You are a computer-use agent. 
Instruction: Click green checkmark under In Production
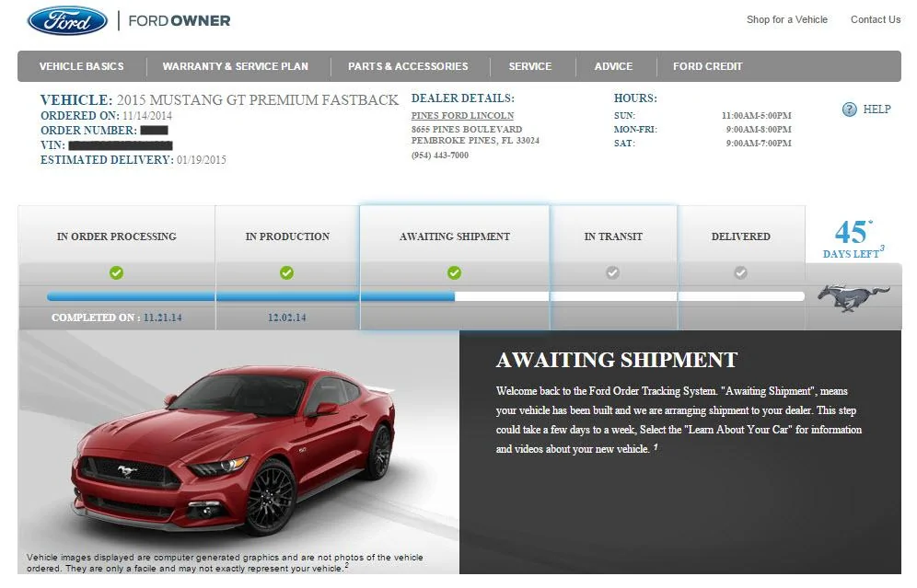click(286, 273)
